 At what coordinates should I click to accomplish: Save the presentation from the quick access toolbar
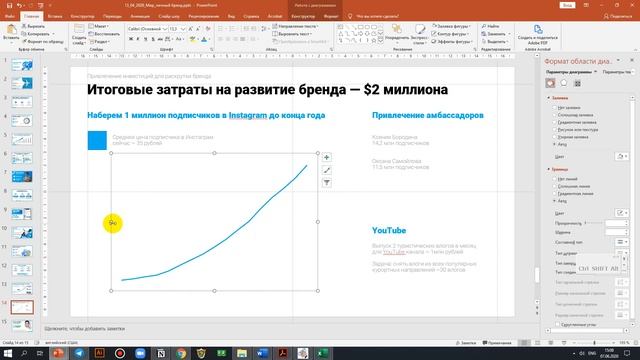(9, 6)
